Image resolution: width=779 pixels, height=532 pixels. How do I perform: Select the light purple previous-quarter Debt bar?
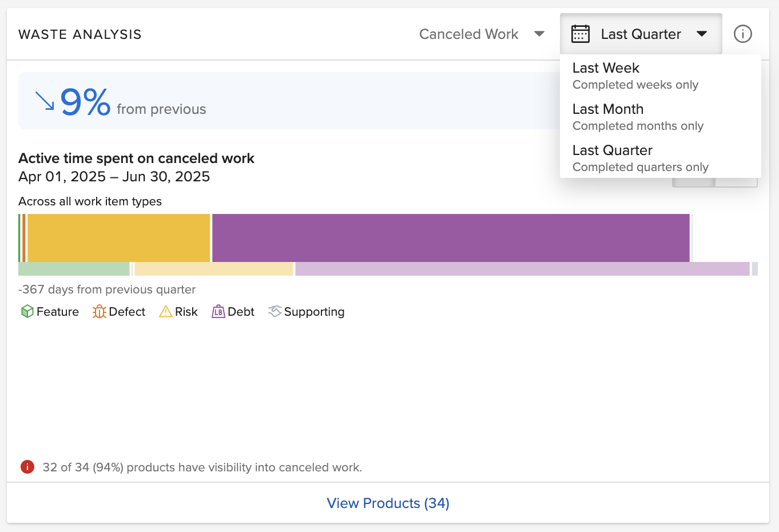click(x=522, y=269)
